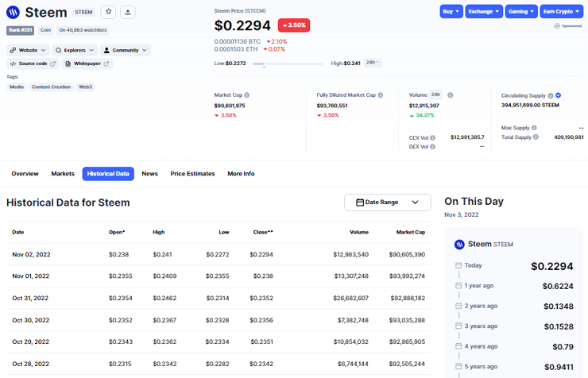588x378 pixels.
Task: Click the Content Creation tag
Action: 51,87
